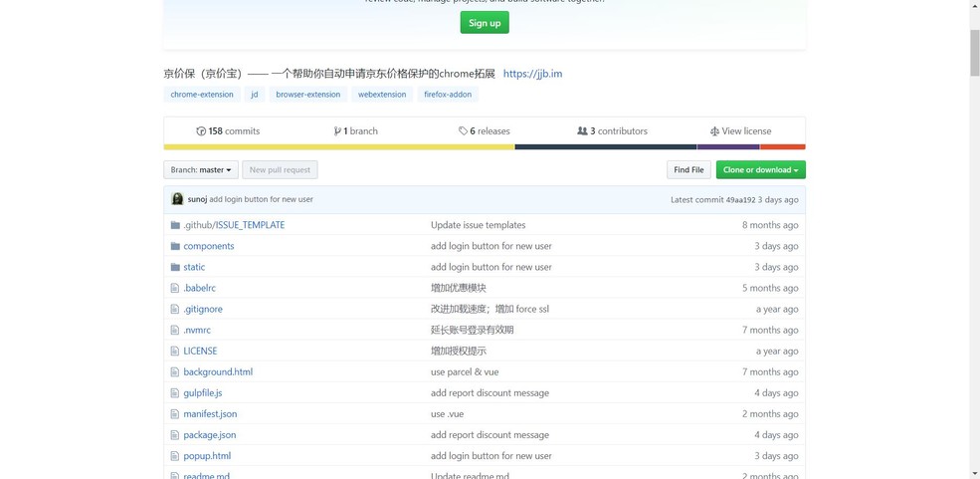This screenshot has width=980, height=479.
Task: Click the package.json file icon
Action: 175,434
